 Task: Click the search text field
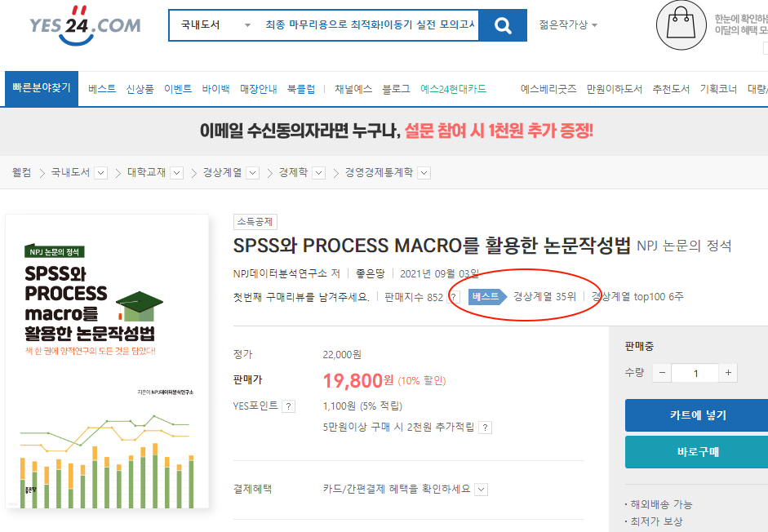click(x=369, y=25)
